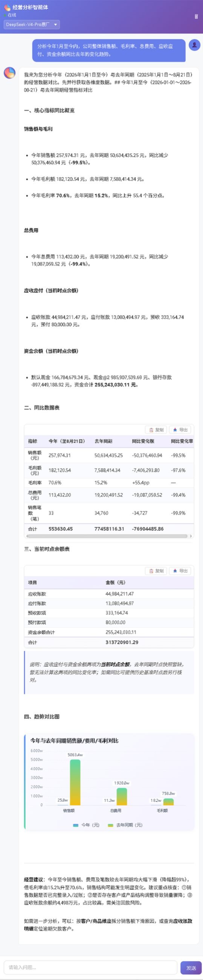Copy the 同比数据表 table with 复制
Viewport: 203px width, 980px height.
coord(156,430)
